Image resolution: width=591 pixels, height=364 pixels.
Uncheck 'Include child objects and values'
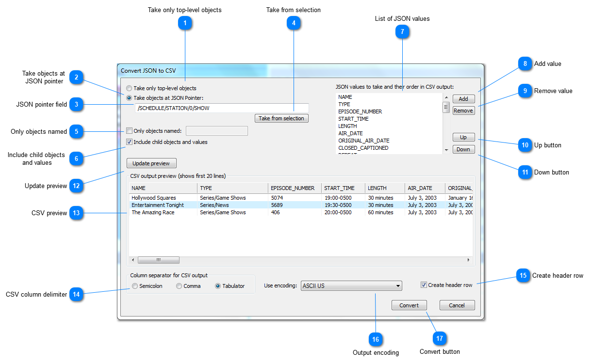(129, 142)
